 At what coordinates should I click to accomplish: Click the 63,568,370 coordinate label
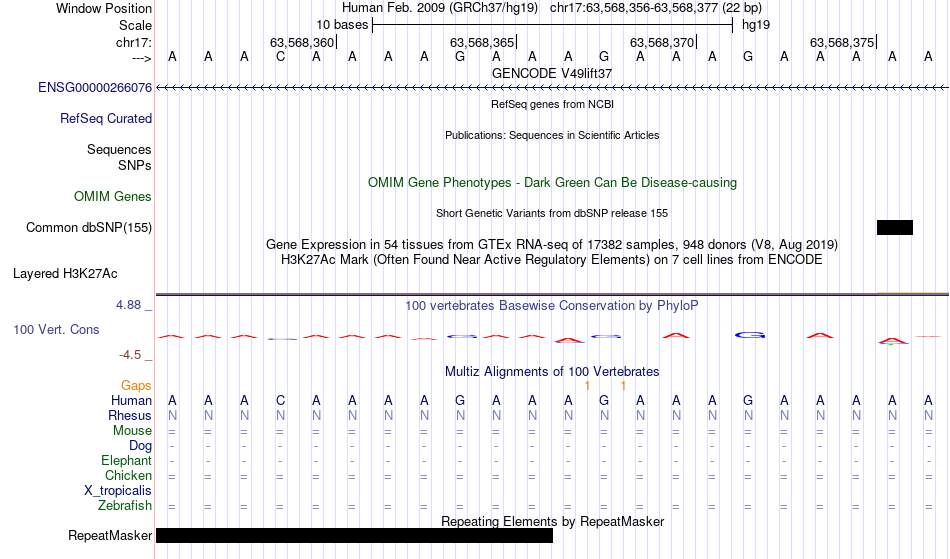point(662,42)
